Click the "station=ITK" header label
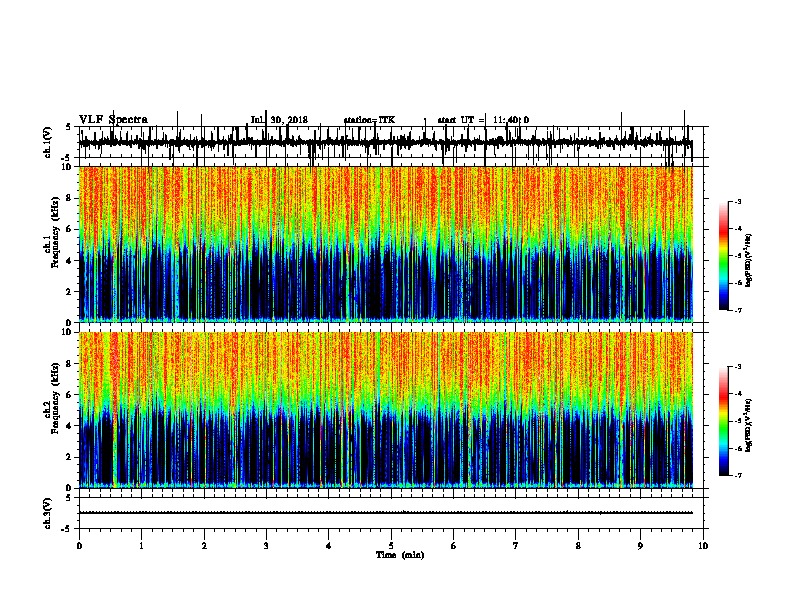Viewport: 792px width, 612px height. point(369,120)
